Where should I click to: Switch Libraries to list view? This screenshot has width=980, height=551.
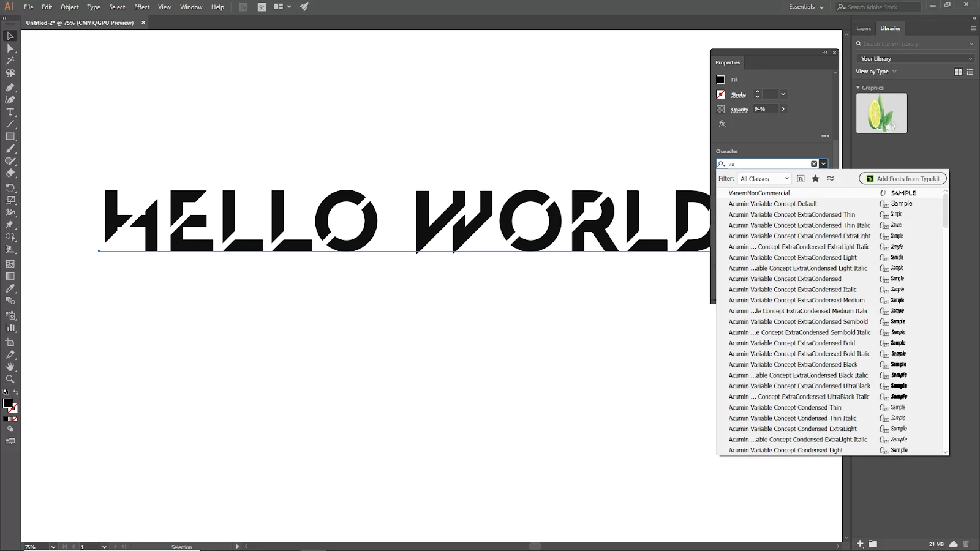pyautogui.click(x=970, y=72)
